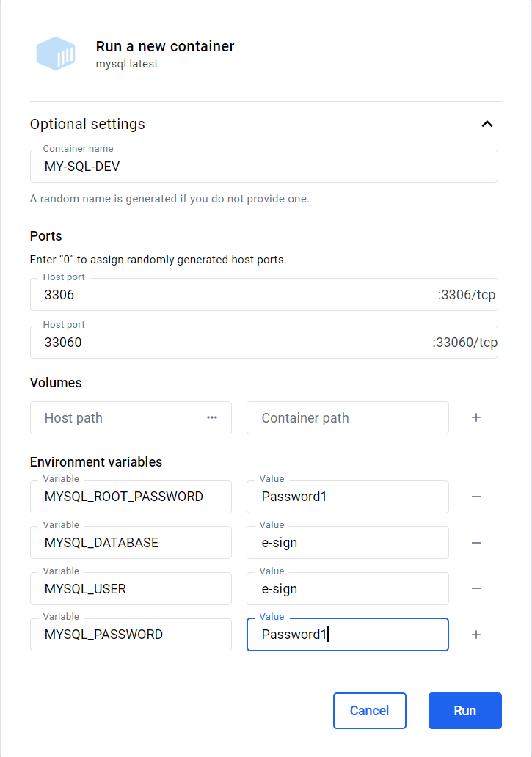Remove MYSQL_USER variable with minus icon

476,588
